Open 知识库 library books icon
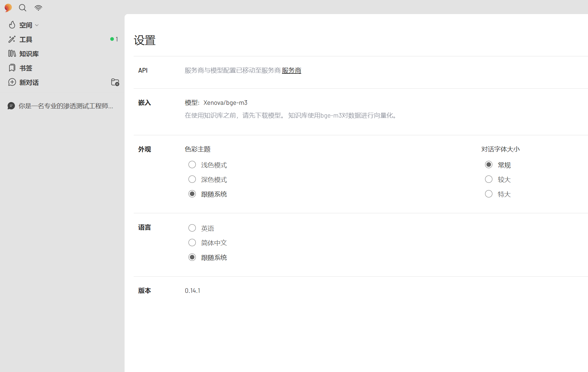 tap(12, 54)
